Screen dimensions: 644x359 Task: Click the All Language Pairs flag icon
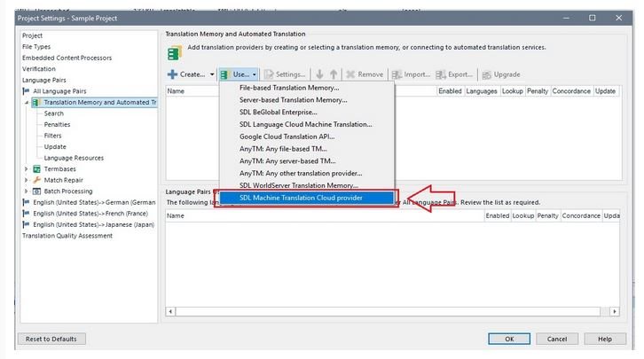tap(26, 91)
